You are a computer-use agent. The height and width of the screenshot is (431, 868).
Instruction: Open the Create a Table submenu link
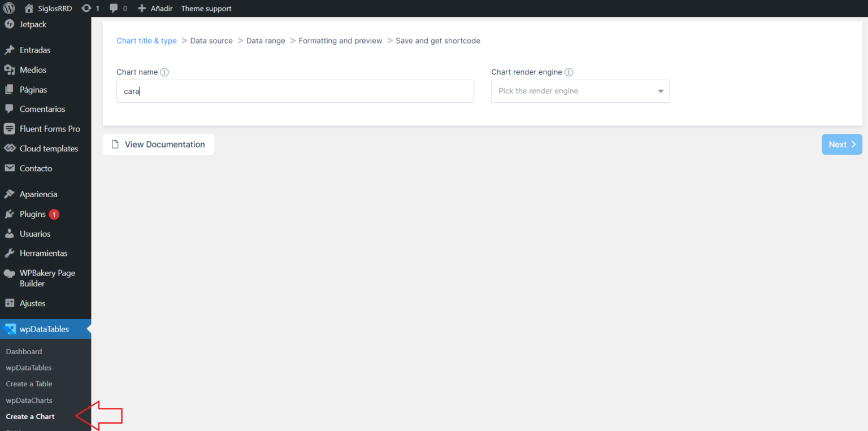click(x=29, y=384)
